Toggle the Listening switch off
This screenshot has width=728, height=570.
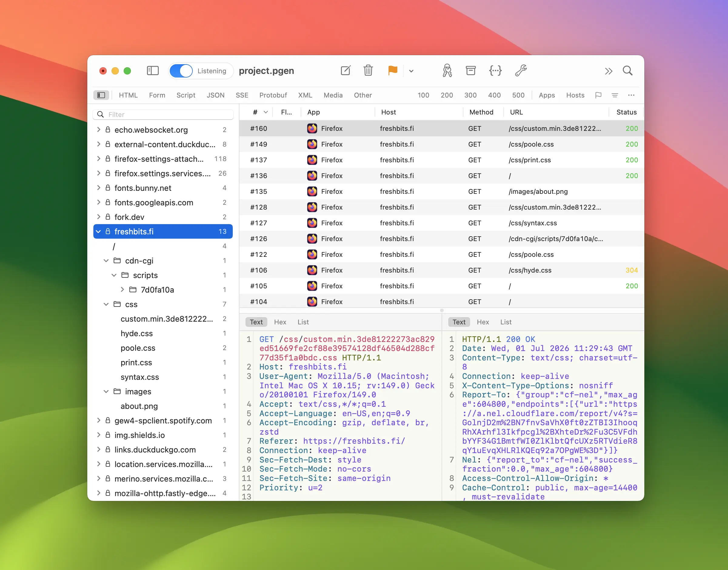click(181, 71)
